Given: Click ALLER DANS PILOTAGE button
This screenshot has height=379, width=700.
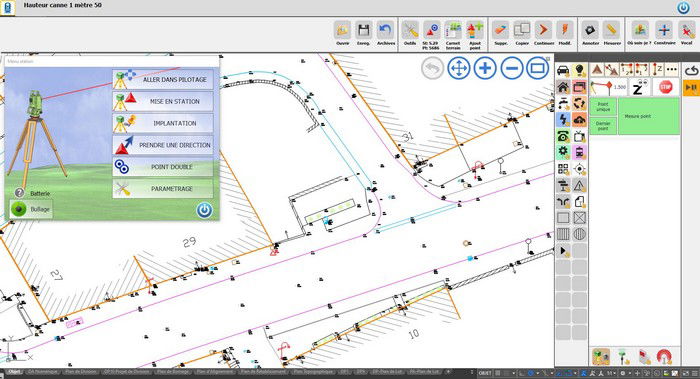Looking at the screenshot, I should click(163, 79).
